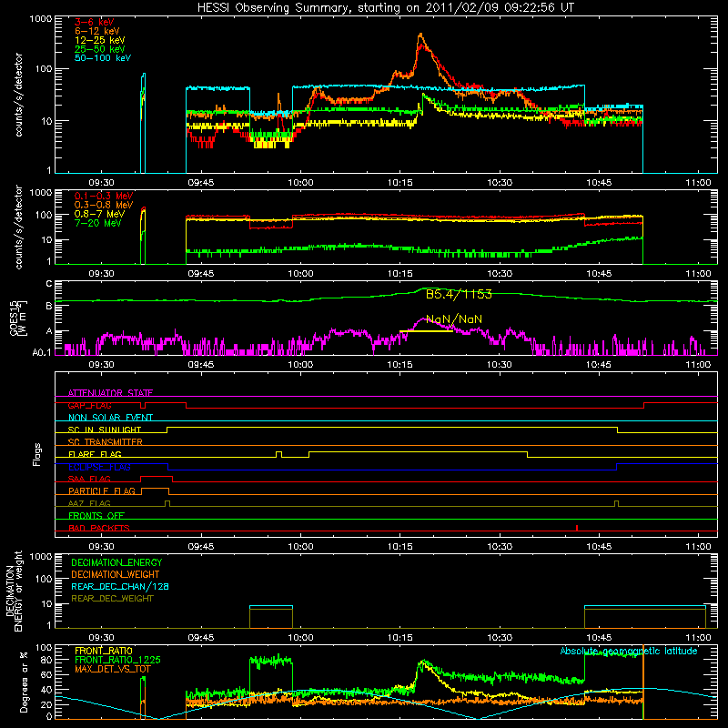Click the DECIMATION_WEIGHT legend label
The height and width of the screenshot is (728, 728).
tap(116, 574)
